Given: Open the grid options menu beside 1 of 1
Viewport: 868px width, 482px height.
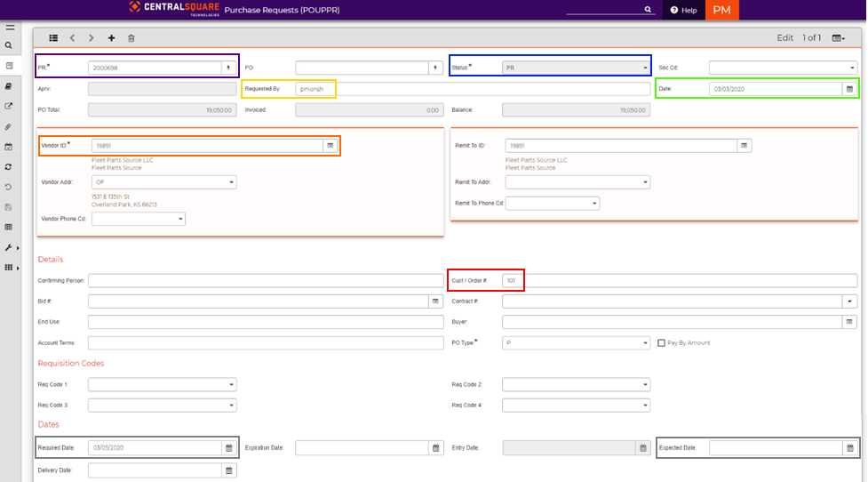Looking at the screenshot, I should (839, 38).
